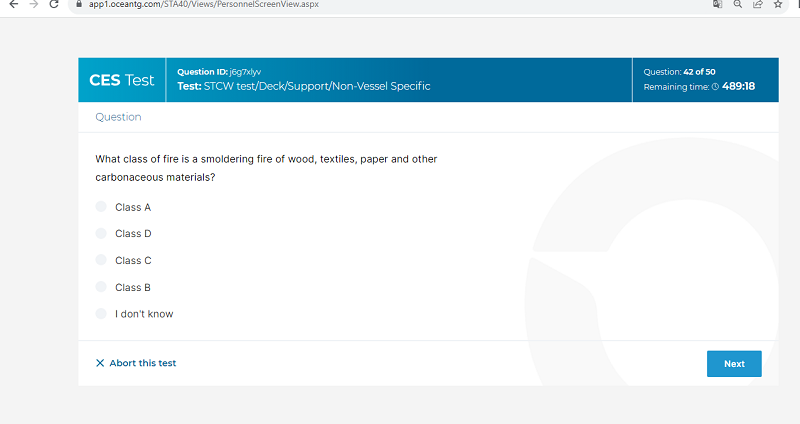Click the zoom magnifier icon in address bar
The width and height of the screenshot is (800, 424).
click(738, 4)
